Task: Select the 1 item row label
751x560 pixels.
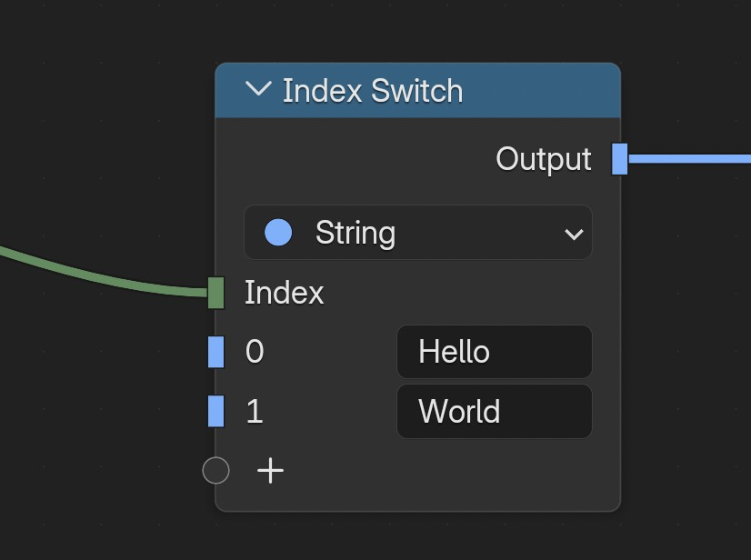Action: (255, 411)
